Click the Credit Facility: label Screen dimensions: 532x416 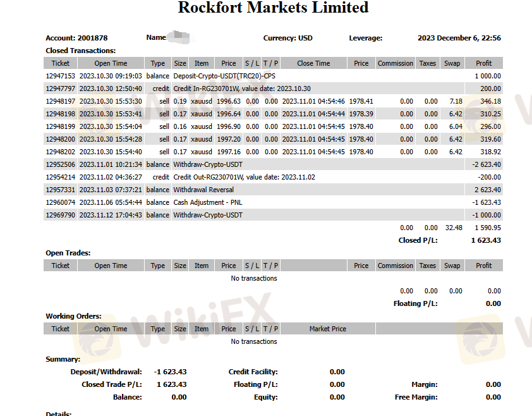coord(253,372)
